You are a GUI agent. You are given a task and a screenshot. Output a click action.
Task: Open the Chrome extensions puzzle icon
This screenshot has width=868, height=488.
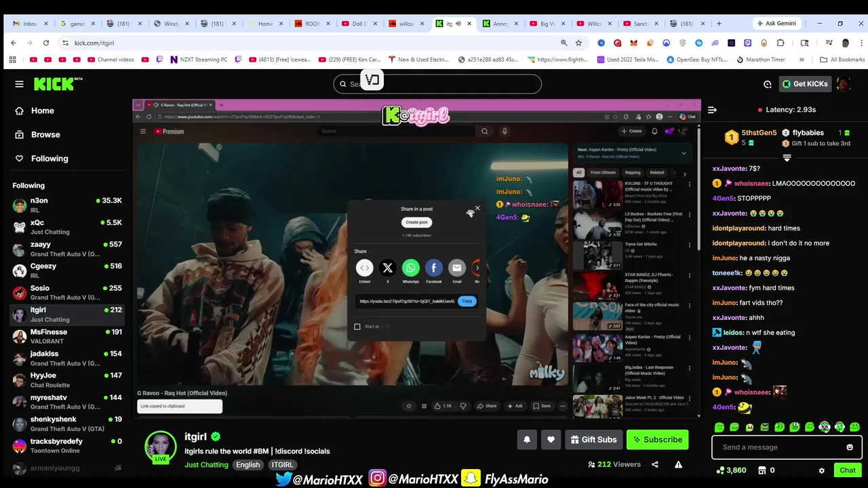click(781, 43)
